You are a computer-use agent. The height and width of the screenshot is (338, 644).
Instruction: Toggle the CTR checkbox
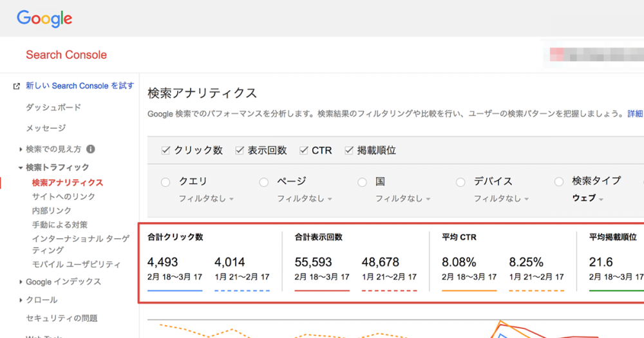click(x=303, y=150)
